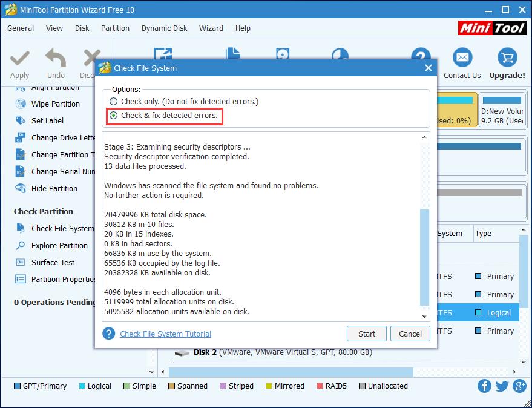Open the Partition menu
The width and height of the screenshot is (532, 408).
coord(115,28)
